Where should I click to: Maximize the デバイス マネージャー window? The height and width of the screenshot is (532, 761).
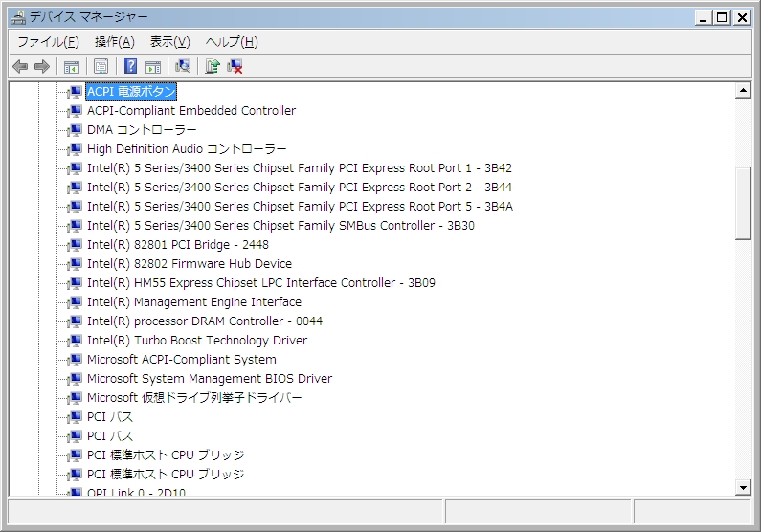coord(722,17)
